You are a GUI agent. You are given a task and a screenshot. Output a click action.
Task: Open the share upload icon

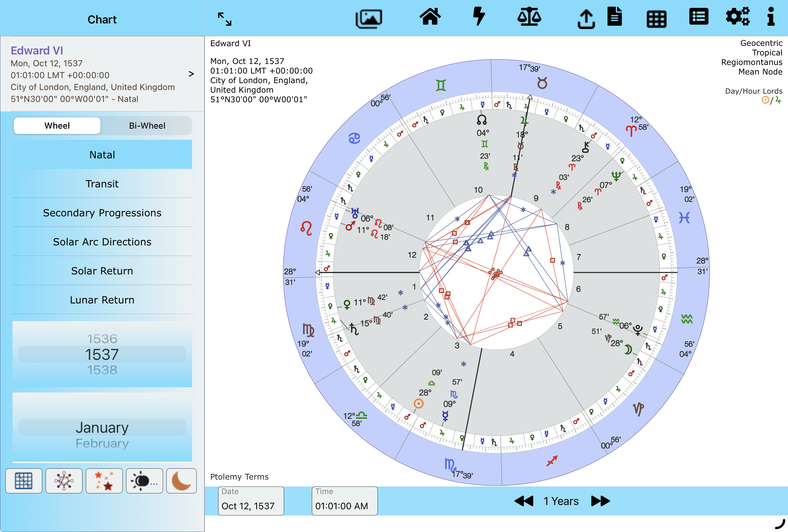coord(586,19)
